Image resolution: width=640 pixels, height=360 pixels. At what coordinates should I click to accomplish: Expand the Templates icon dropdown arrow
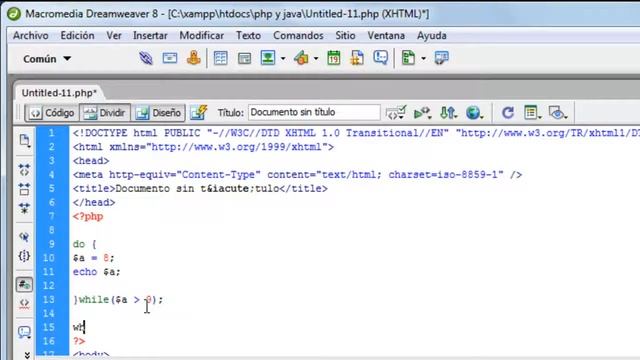point(423,59)
